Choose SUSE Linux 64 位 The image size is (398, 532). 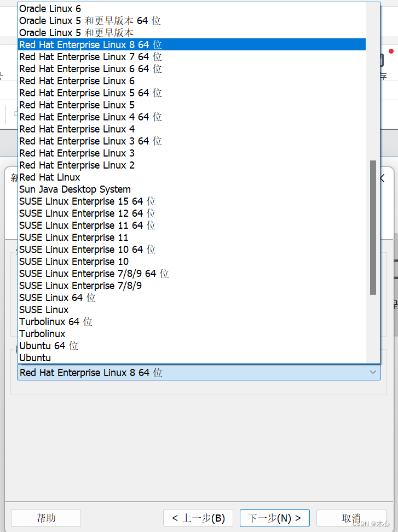(x=192, y=298)
